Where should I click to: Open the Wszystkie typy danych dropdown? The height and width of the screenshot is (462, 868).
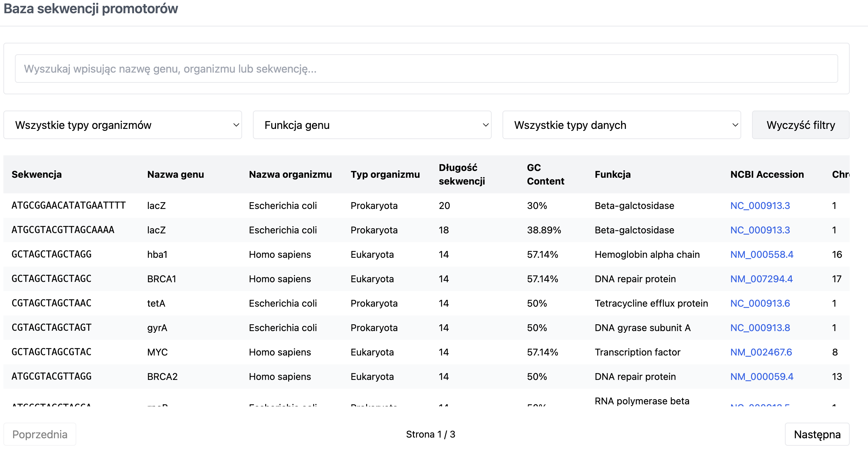tap(622, 125)
